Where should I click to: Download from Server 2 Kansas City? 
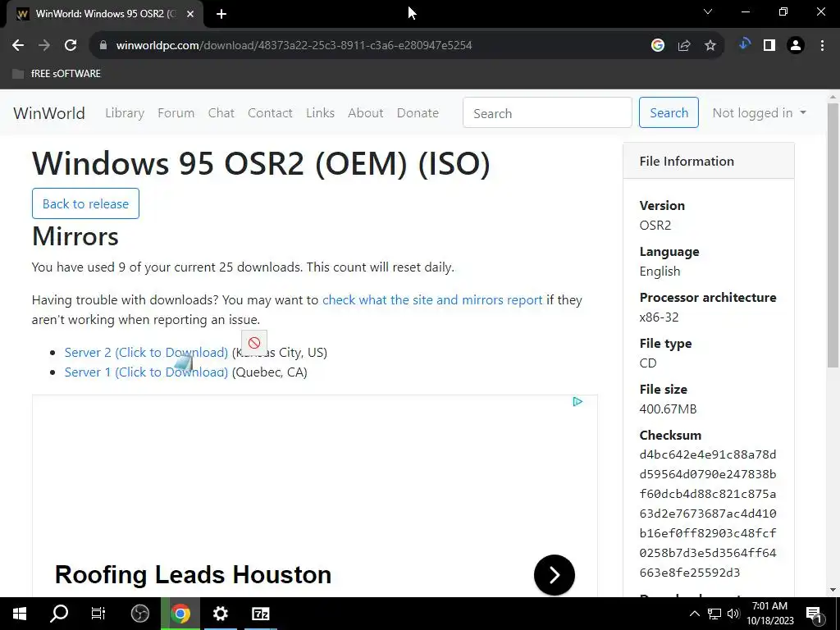click(x=146, y=353)
